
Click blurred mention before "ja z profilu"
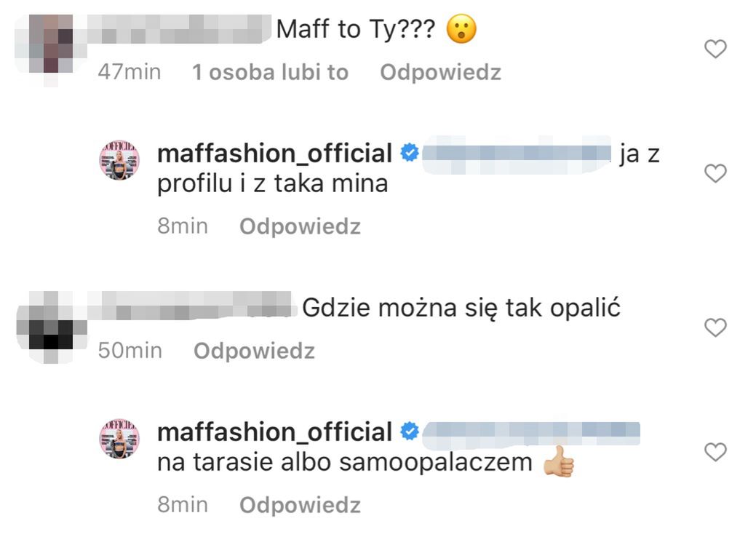click(517, 154)
